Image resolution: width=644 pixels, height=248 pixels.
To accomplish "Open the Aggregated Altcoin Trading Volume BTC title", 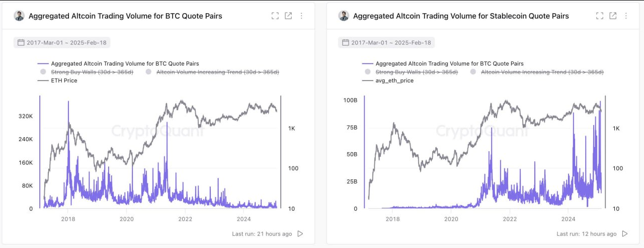I will point(125,16).
